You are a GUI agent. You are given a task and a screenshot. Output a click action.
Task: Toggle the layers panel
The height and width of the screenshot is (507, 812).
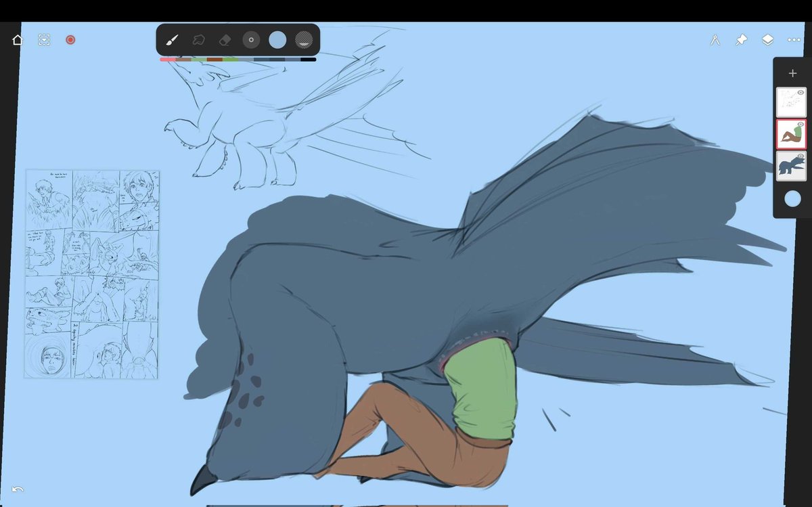(767, 40)
